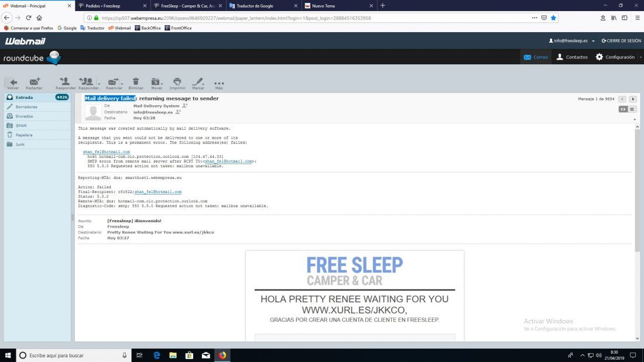Viewport: 644px width, 362px height.
Task: Switch to HTML message view
Action: (623, 109)
